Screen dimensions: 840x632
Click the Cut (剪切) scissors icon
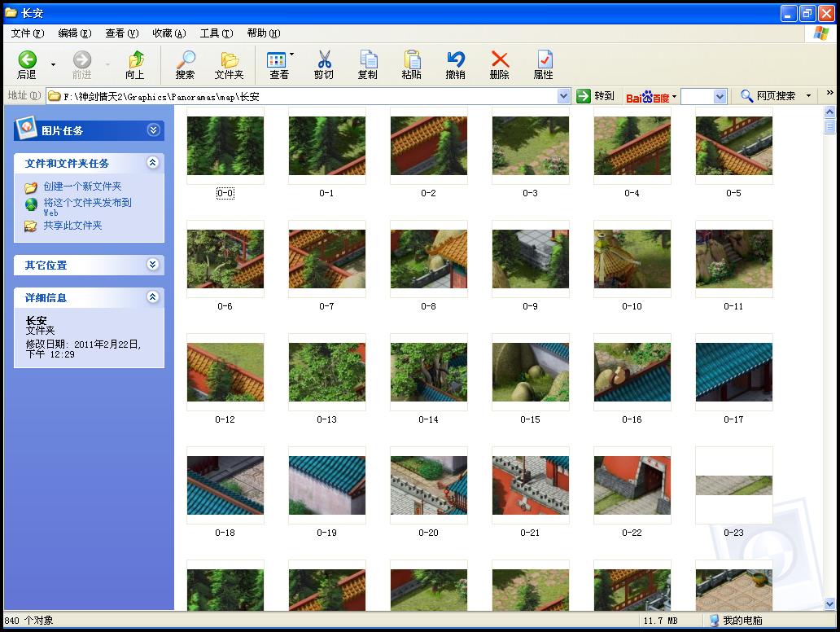click(324, 59)
